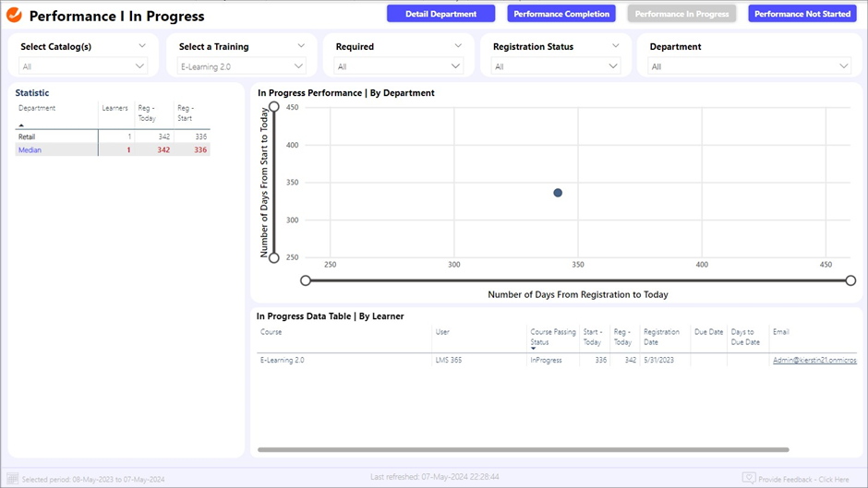This screenshot has height=488, width=868.
Task: Click the orange LMS365 logo icon
Action: 14,15
